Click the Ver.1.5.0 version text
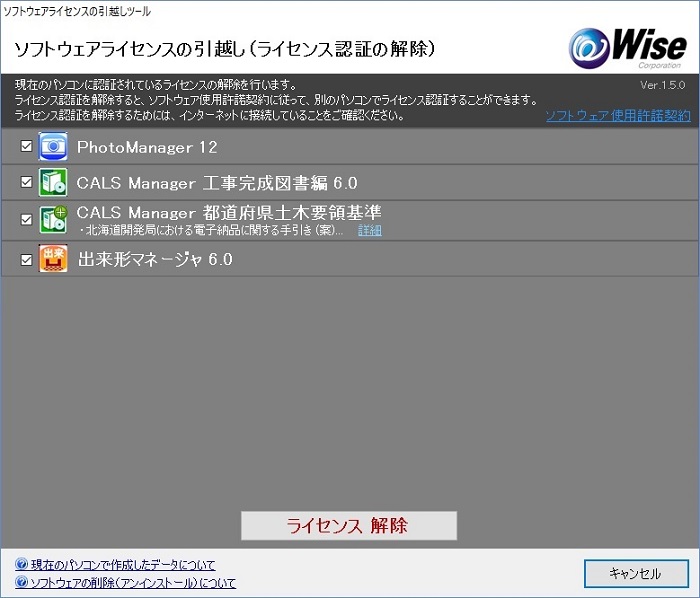The width and height of the screenshot is (700, 598). (x=662, y=85)
